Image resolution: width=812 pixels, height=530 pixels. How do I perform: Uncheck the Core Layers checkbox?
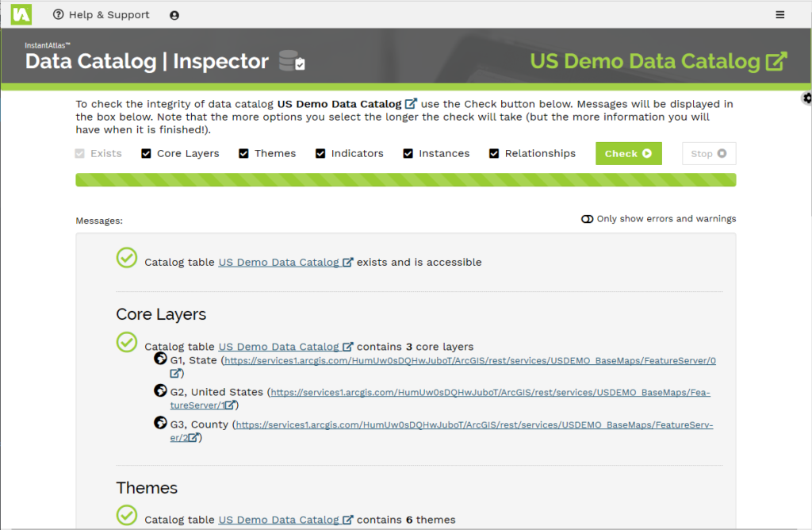coord(146,153)
